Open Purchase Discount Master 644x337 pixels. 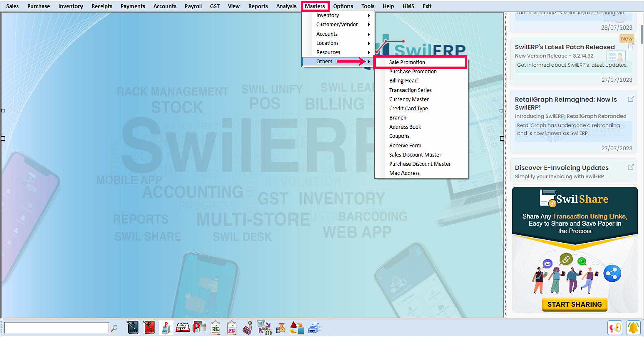pos(421,164)
